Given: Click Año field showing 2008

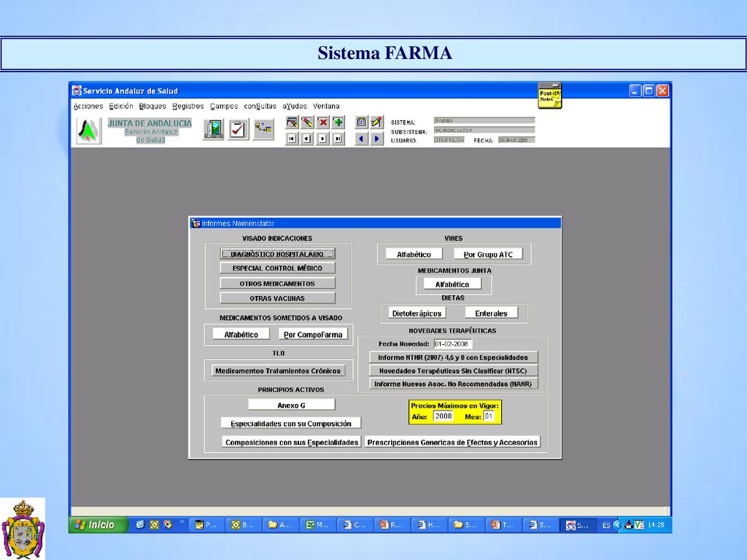Looking at the screenshot, I should pyautogui.click(x=443, y=416).
